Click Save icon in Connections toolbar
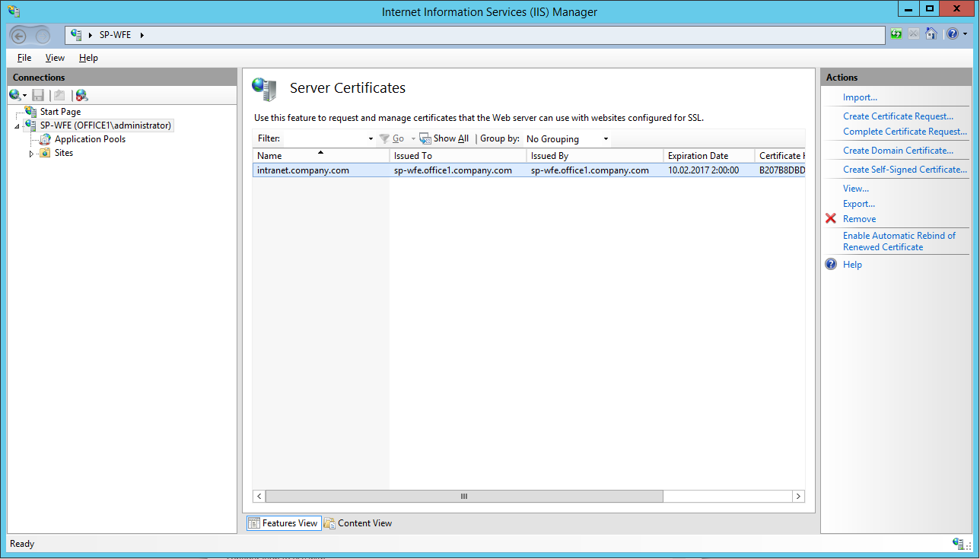The image size is (980, 559). pyautogui.click(x=38, y=95)
